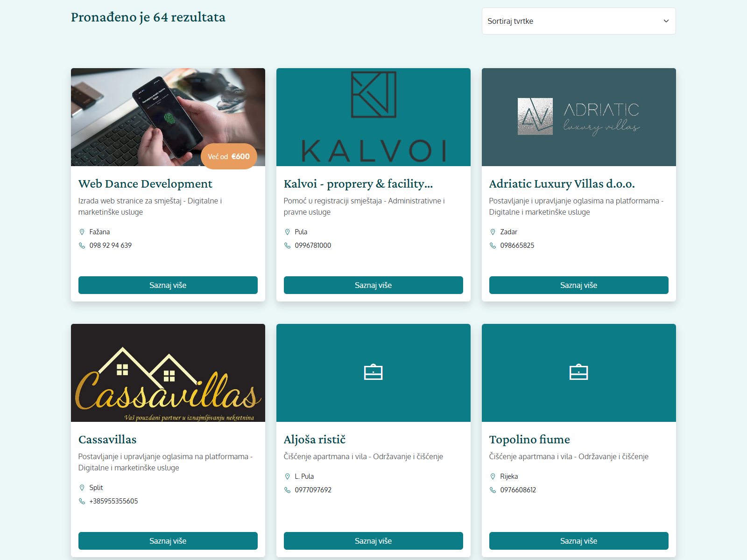Click the location pin icon next to Fažana
The width and height of the screenshot is (747, 560).
(x=82, y=231)
